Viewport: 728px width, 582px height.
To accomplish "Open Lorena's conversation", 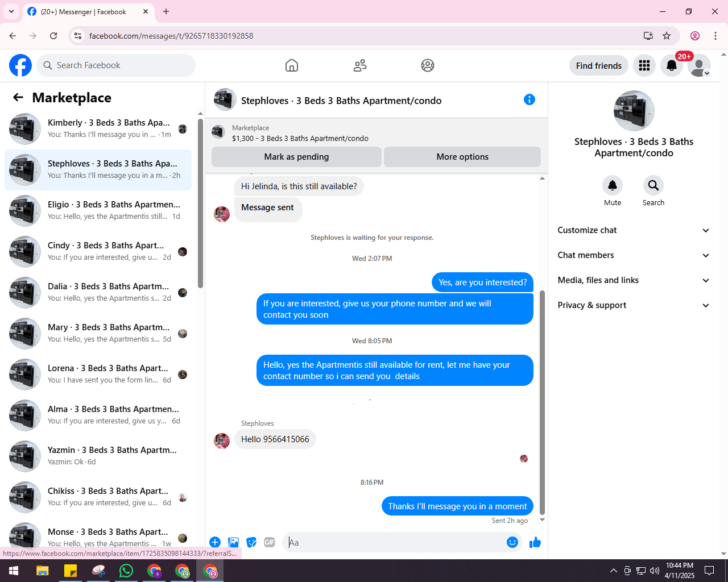I will point(98,375).
